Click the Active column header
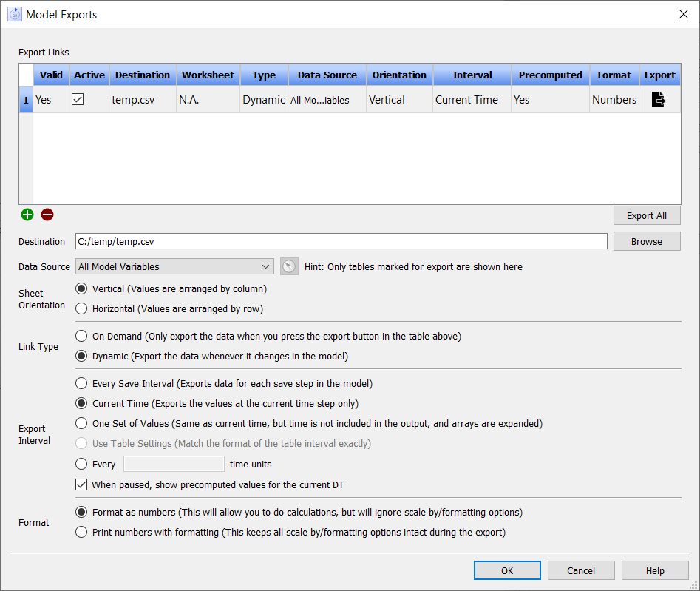Image resolution: width=700 pixels, height=591 pixels. click(x=89, y=75)
